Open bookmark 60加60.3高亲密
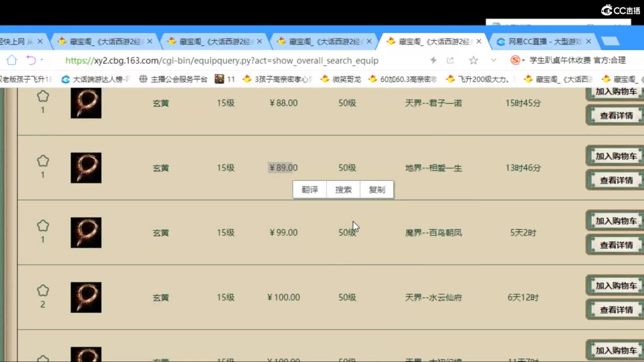The height and width of the screenshot is (362, 644). 402,79
